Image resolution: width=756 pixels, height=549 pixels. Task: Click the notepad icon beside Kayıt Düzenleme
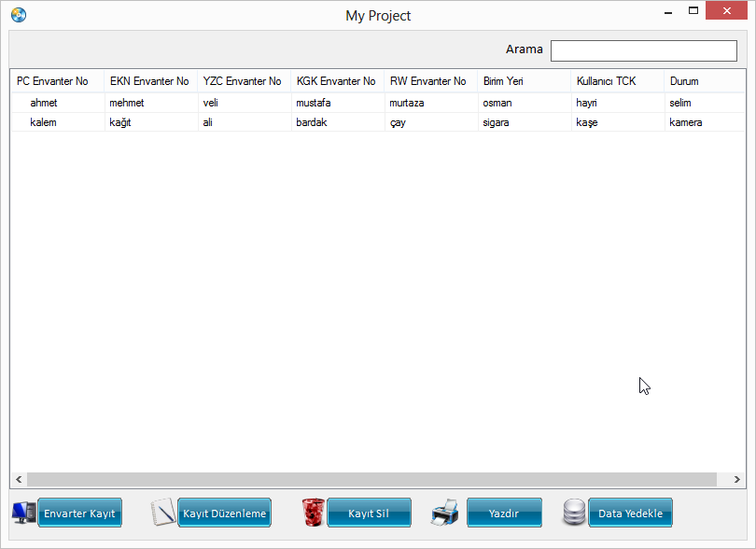tap(163, 513)
